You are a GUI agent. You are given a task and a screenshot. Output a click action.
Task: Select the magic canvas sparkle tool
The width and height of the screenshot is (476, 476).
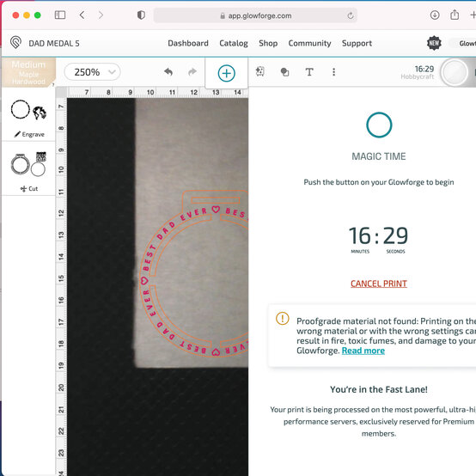point(260,71)
